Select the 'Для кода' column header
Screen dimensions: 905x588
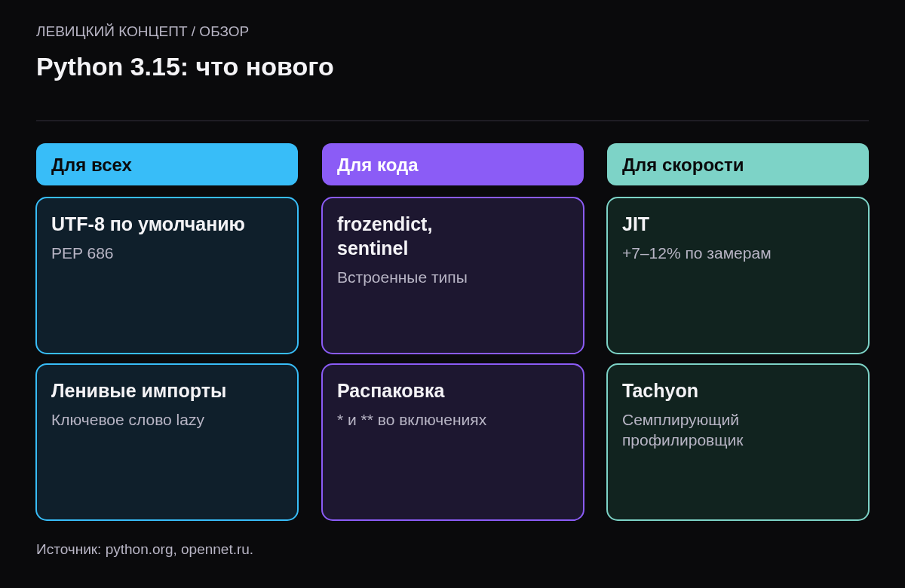(x=452, y=164)
